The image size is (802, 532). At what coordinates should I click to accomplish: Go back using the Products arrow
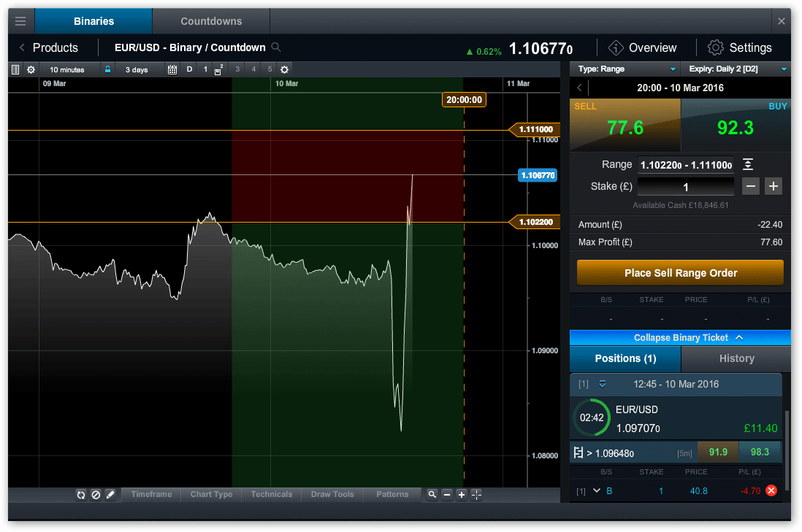(x=22, y=47)
